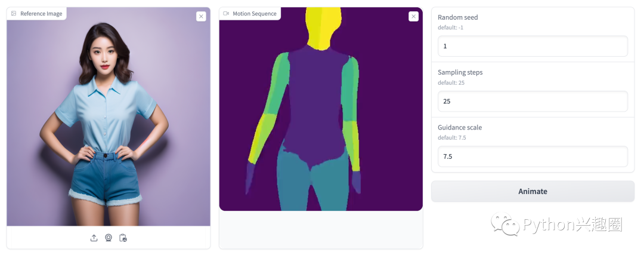Paste image from clipboard icon
644x255 pixels.
pyautogui.click(x=123, y=238)
